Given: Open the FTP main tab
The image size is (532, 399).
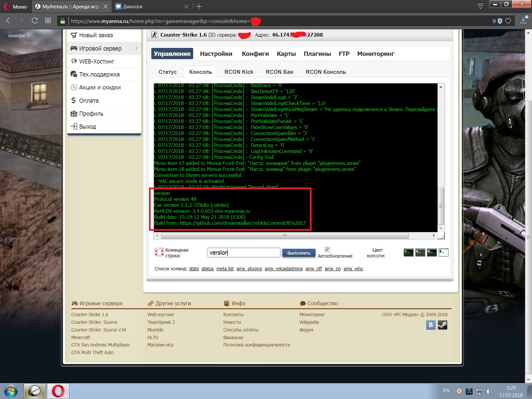Looking at the screenshot, I should 344,54.
